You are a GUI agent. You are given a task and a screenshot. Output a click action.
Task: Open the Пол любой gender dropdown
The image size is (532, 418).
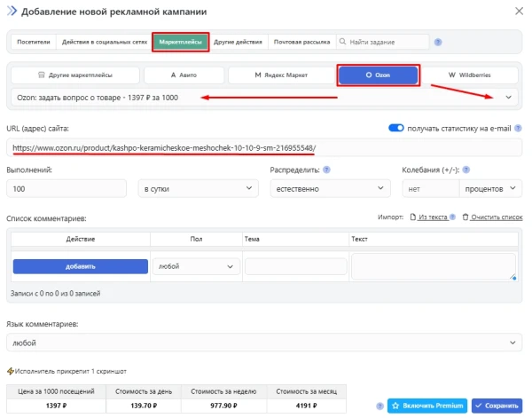[x=196, y=266]
